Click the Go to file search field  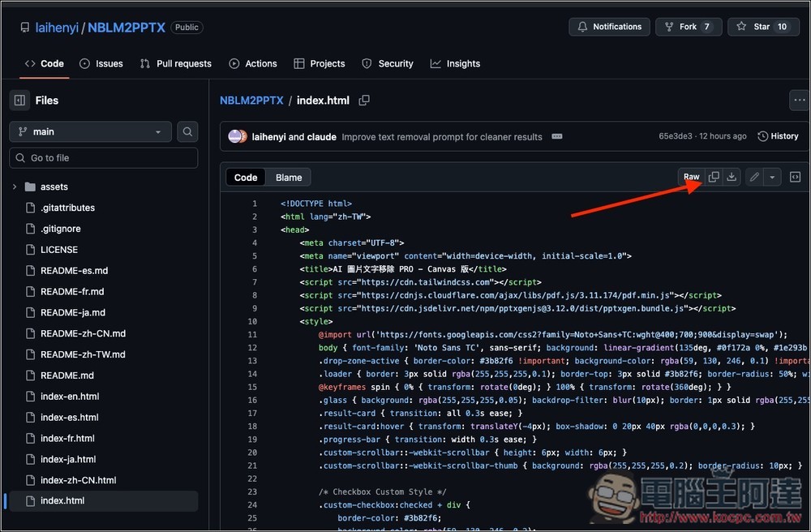click(x=104, y=158)
